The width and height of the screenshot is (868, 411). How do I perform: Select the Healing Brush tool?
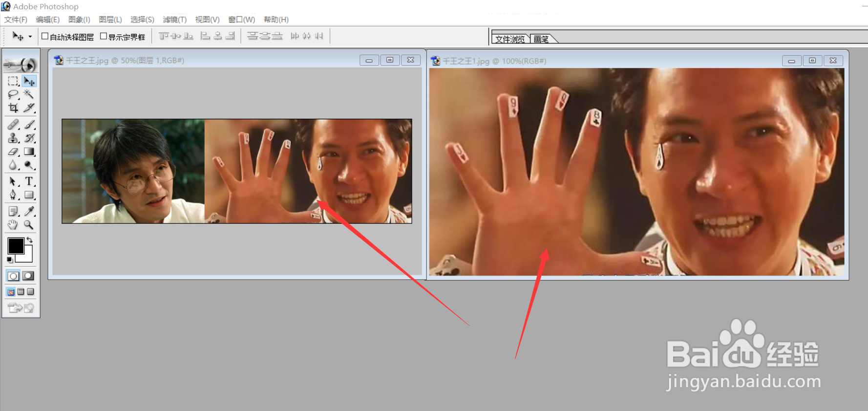13,125
